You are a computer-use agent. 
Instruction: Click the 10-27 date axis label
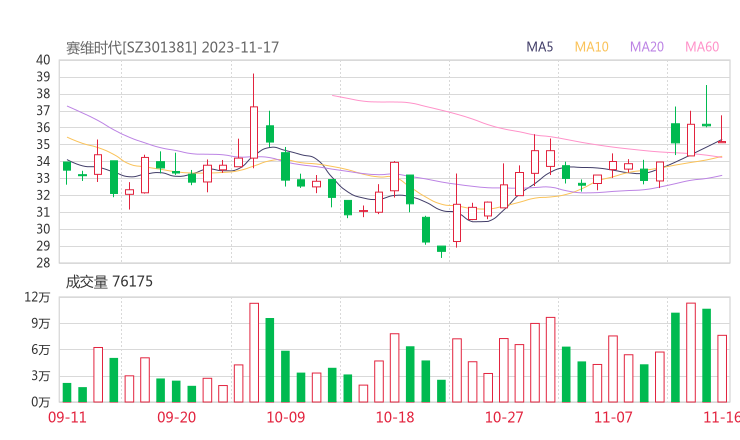504,417
